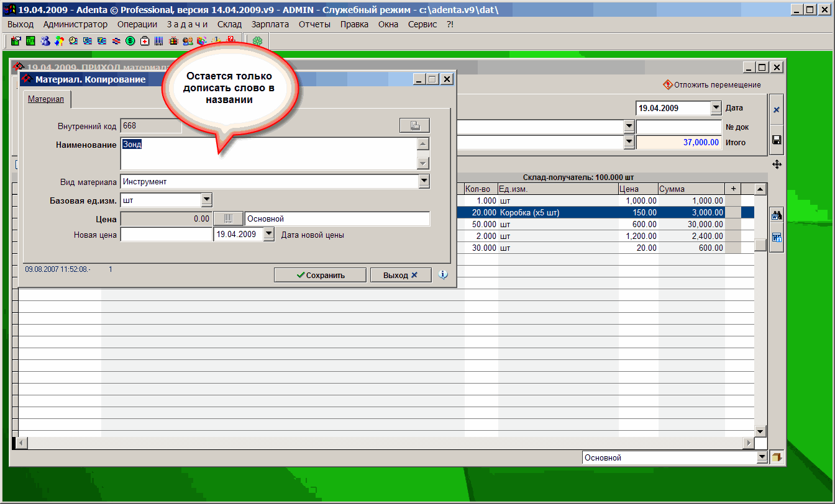Click the clock toolbar icon

73,41
